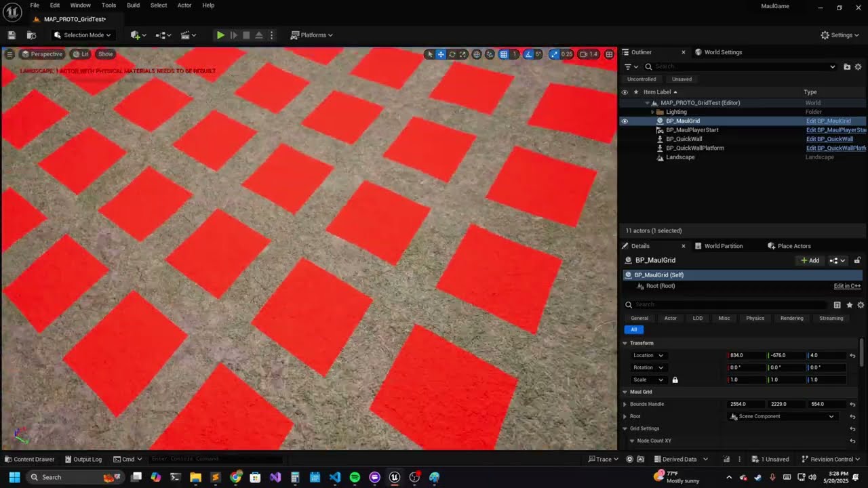This screenshot has width=868, height=488.
Task: Open Edit BP_QuickWall link
Action: [829, 139]
